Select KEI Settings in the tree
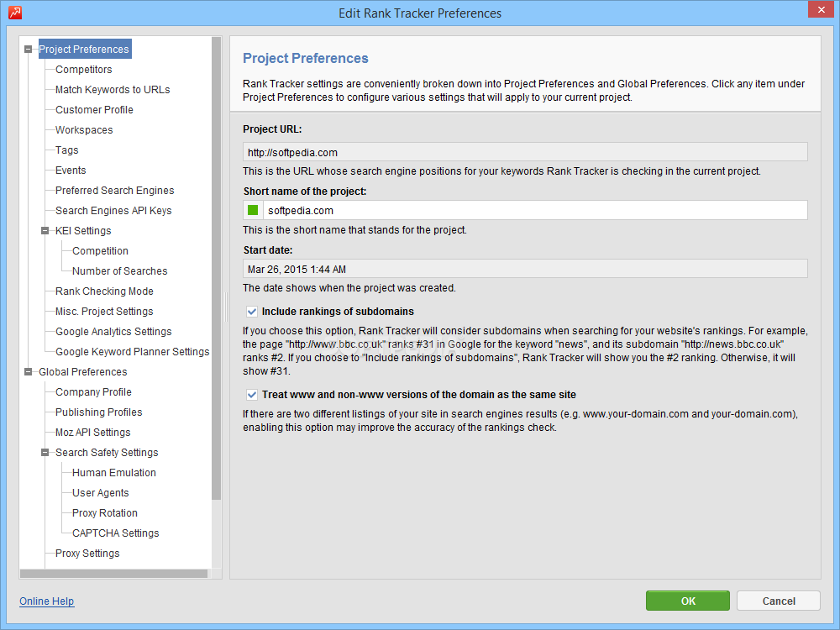 click(83, 231)
